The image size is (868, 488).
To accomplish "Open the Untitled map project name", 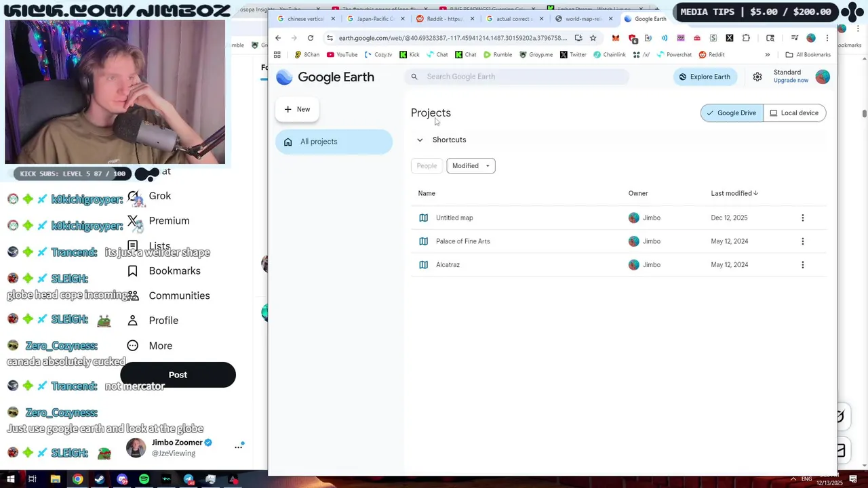I will click(x=454, y=218).
